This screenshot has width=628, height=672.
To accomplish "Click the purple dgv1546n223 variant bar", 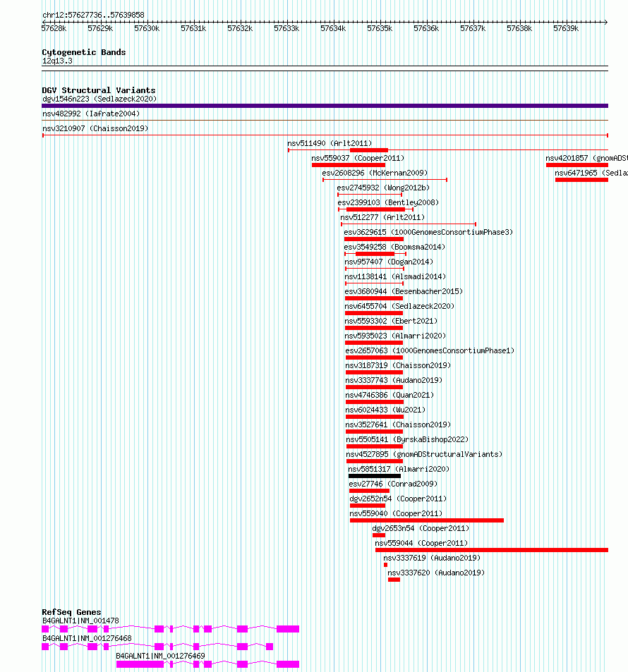I will point(325,106).
